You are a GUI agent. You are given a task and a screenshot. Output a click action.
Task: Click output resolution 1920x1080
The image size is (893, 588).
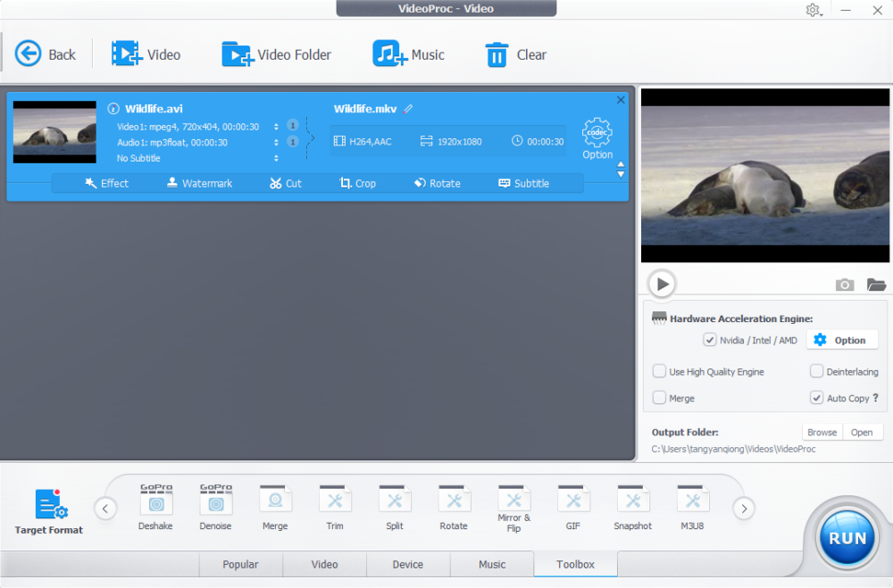(460, 142)
